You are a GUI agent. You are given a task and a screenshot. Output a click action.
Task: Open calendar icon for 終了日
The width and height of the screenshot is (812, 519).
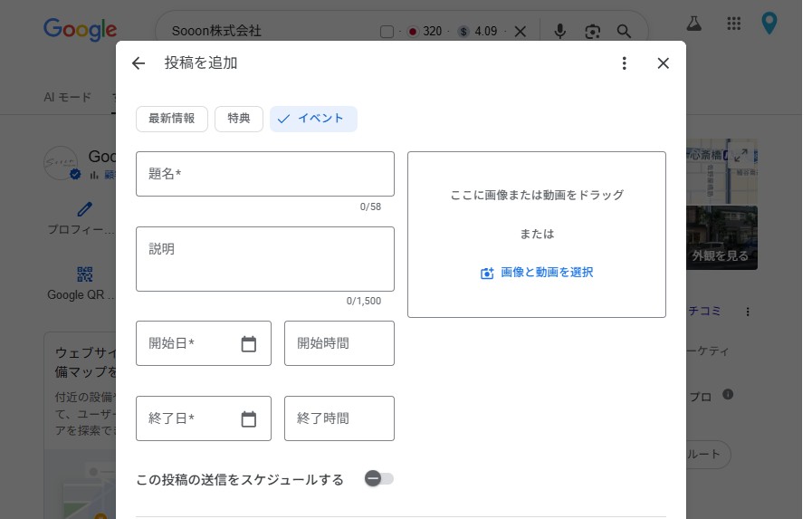pos(249,418)
